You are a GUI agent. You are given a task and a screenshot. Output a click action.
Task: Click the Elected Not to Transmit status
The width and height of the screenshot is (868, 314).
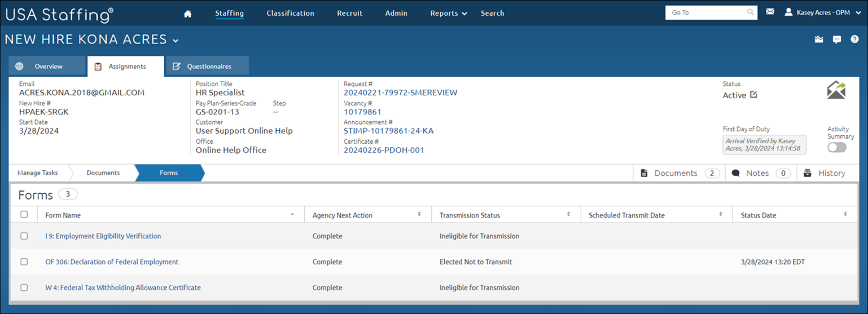point(476,262)
